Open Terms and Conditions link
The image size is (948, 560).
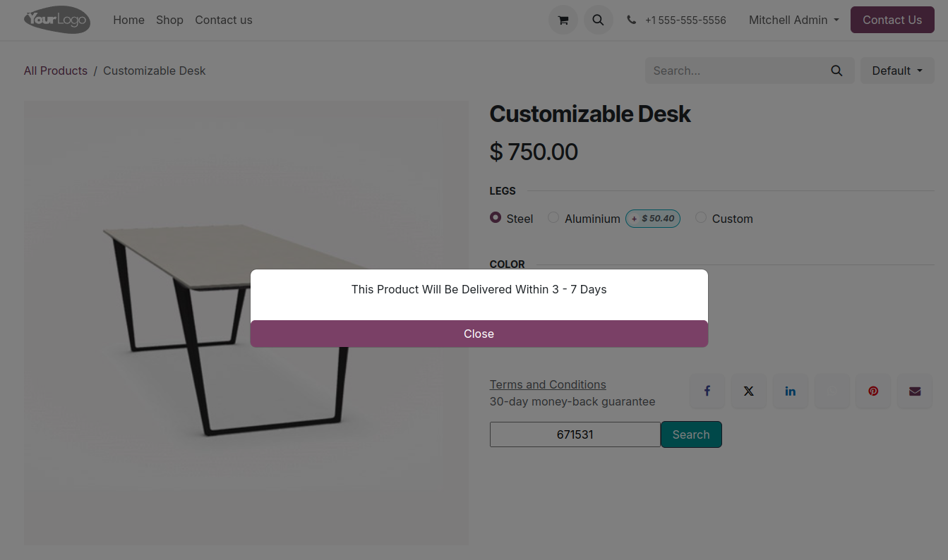548,384
